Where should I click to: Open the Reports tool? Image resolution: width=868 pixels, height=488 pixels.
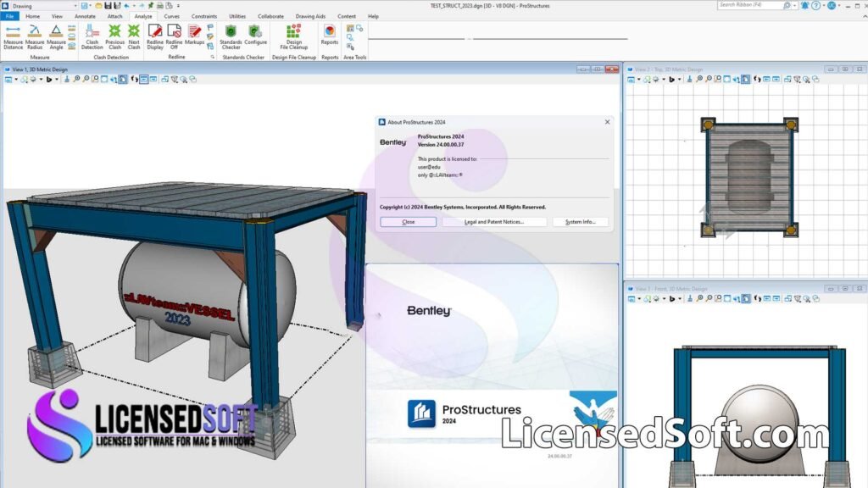tap(330, 34)
